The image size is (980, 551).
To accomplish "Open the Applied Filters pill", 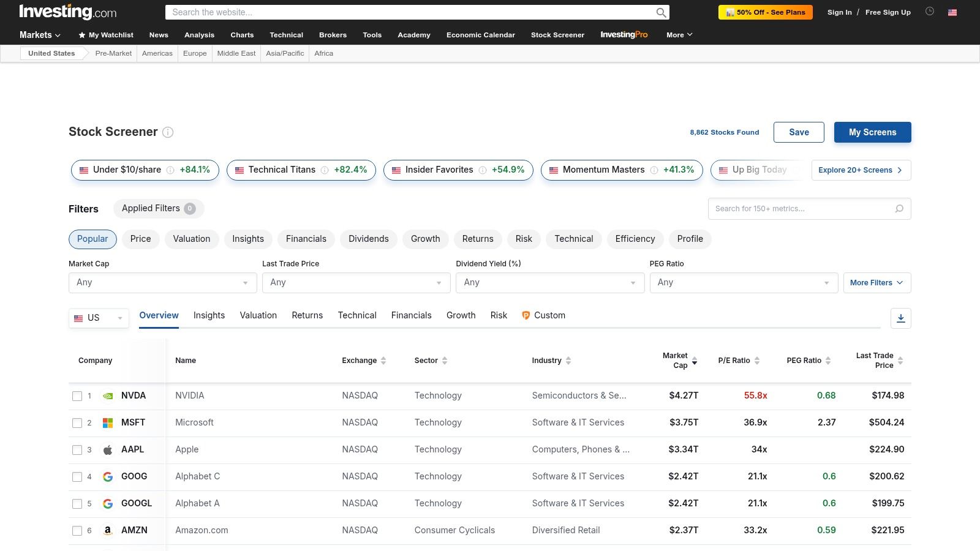I will click(x=159, y=209).
